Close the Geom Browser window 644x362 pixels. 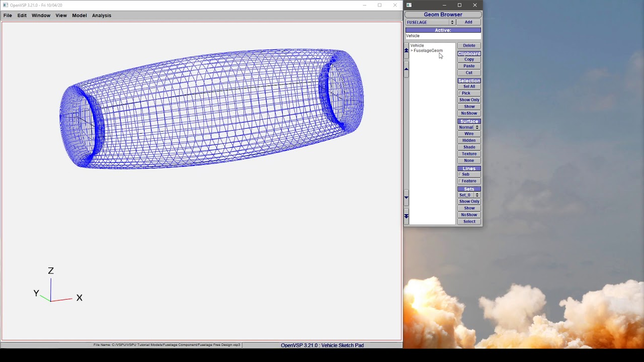click(x=475, y=5)
